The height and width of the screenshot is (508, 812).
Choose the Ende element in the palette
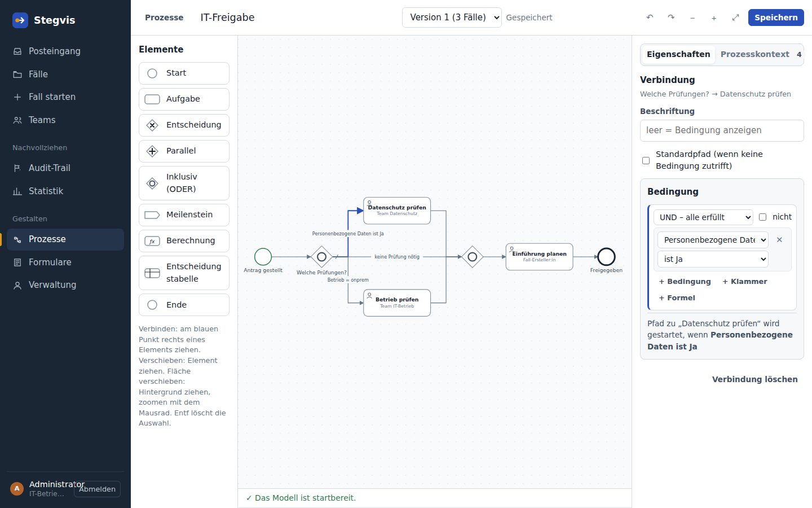(x=184, y=305)
